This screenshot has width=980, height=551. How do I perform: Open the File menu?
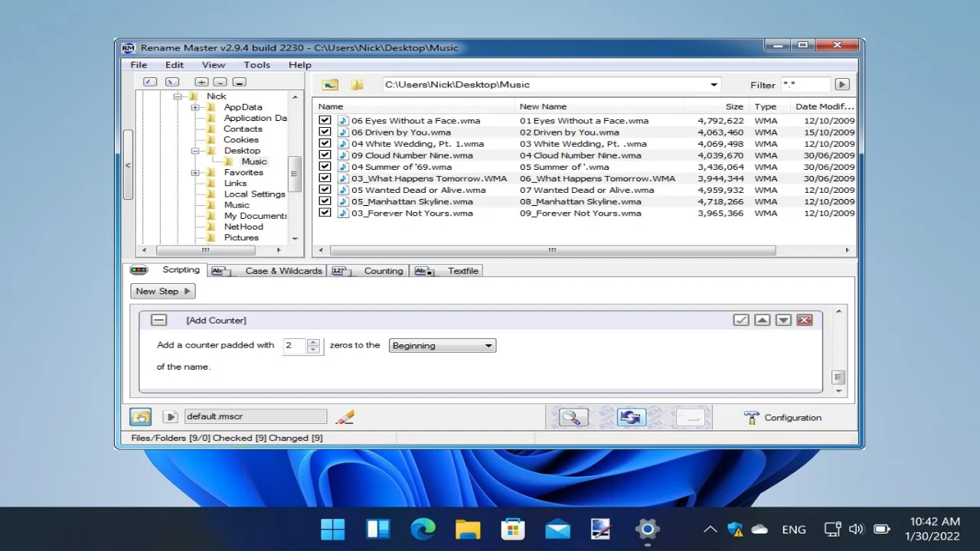point(139,65)
